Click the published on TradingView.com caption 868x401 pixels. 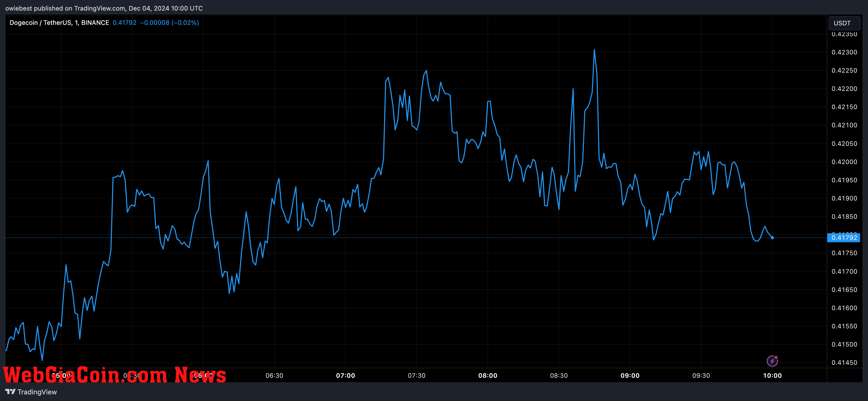(104, 8)
